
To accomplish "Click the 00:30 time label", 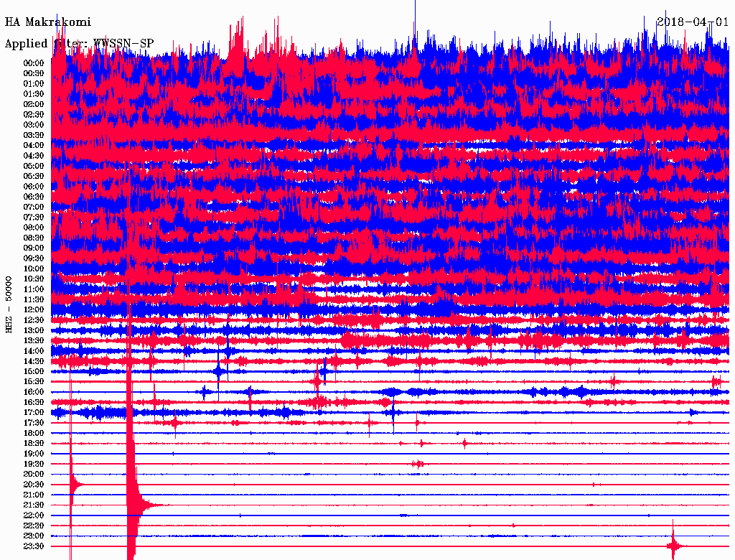I will (34, 73).
